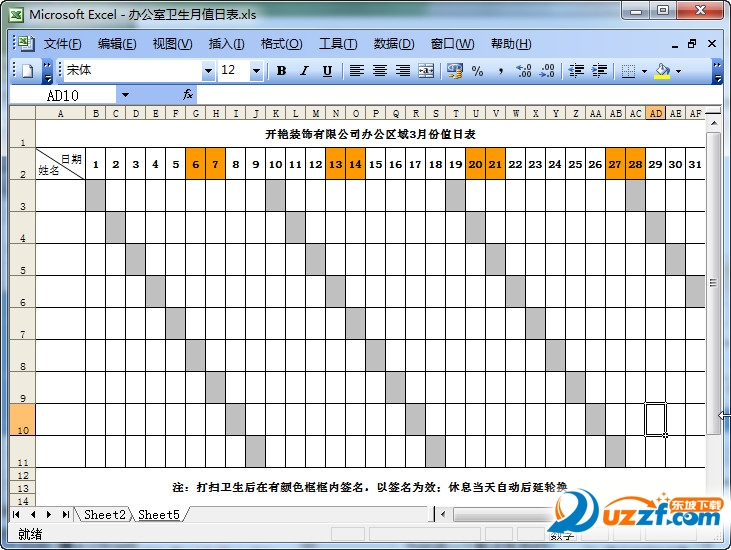731x550 pixels.
Task: Select orange date cell 6
Action: [196, 164]
